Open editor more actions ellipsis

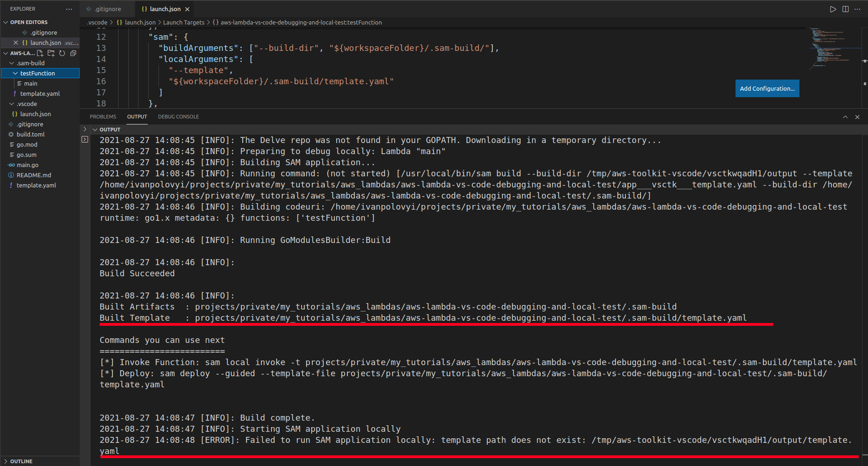[x=858, y=9]
